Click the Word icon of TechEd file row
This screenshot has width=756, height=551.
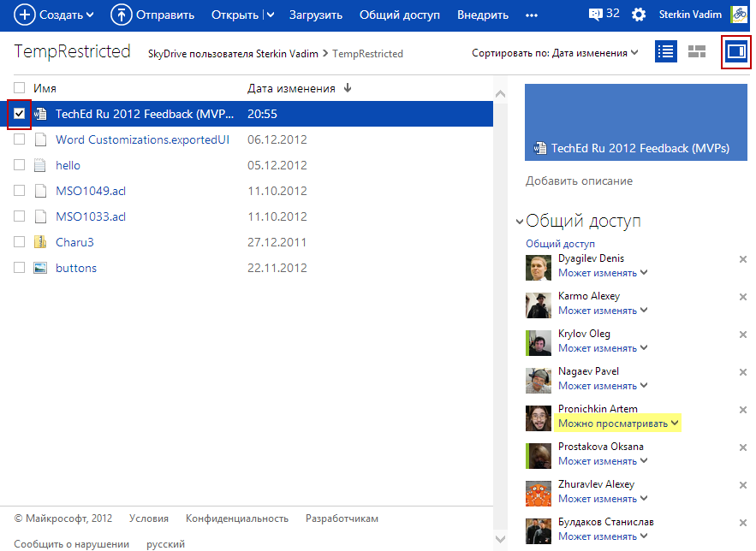40,114
